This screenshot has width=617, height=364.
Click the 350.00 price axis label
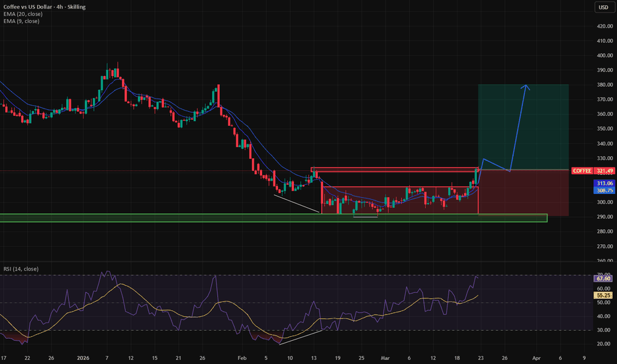[x=605, y=128]
